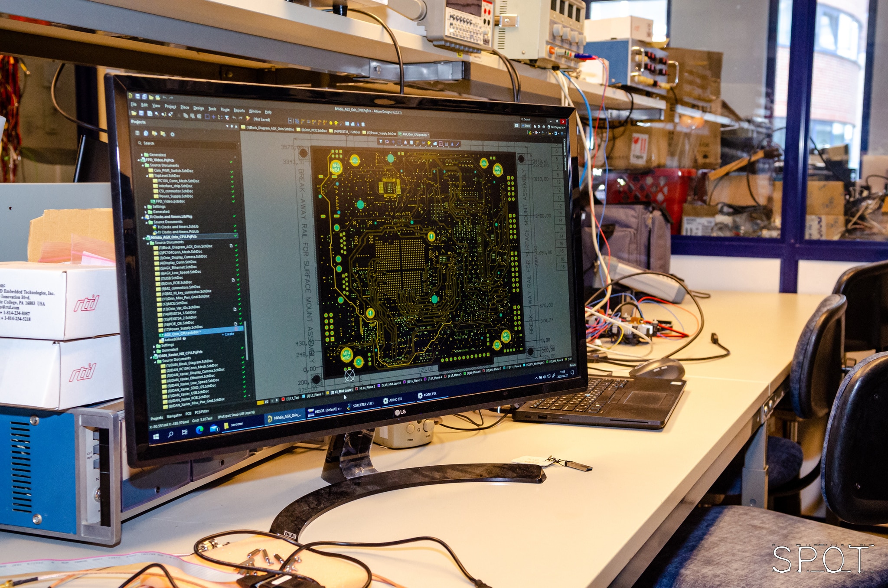
Task: Collapse the FPD_Video.PrjPcb project node
Action: click(x=139, y=160)
